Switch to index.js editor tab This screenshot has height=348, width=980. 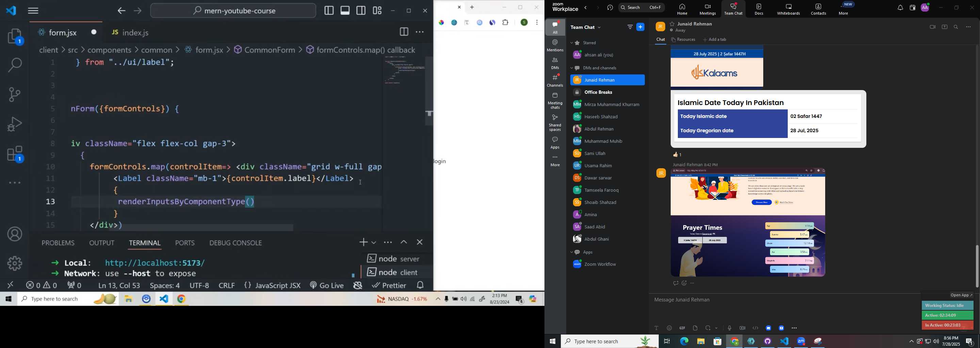[x=130, y=33]
